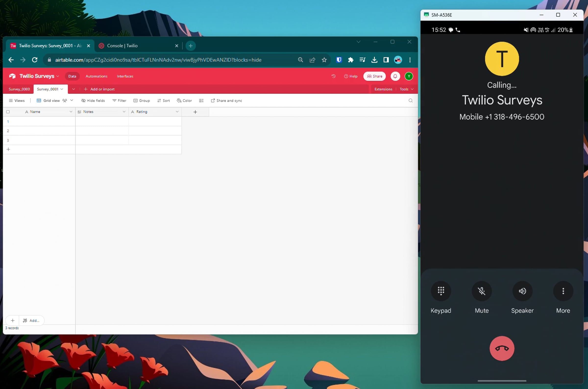Open the Chrome three-dot menu
Screen dimensions: 588x389
click(x=410, y=60)
